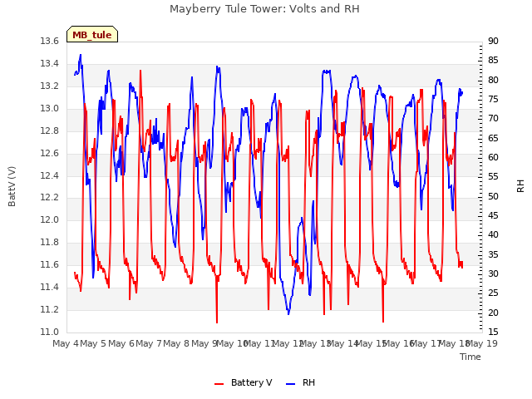Click the 15 right axis tick value
This screenshot has height=399, width=532.
pyautogui.click(x=493, y=332)
